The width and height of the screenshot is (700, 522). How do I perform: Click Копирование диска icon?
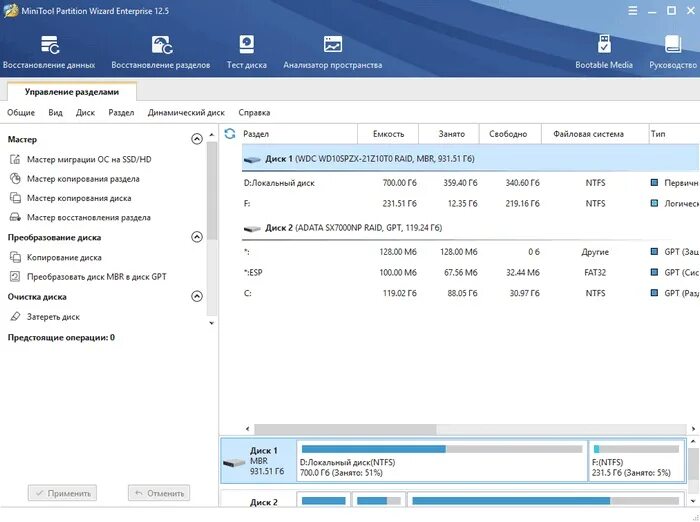15,257
